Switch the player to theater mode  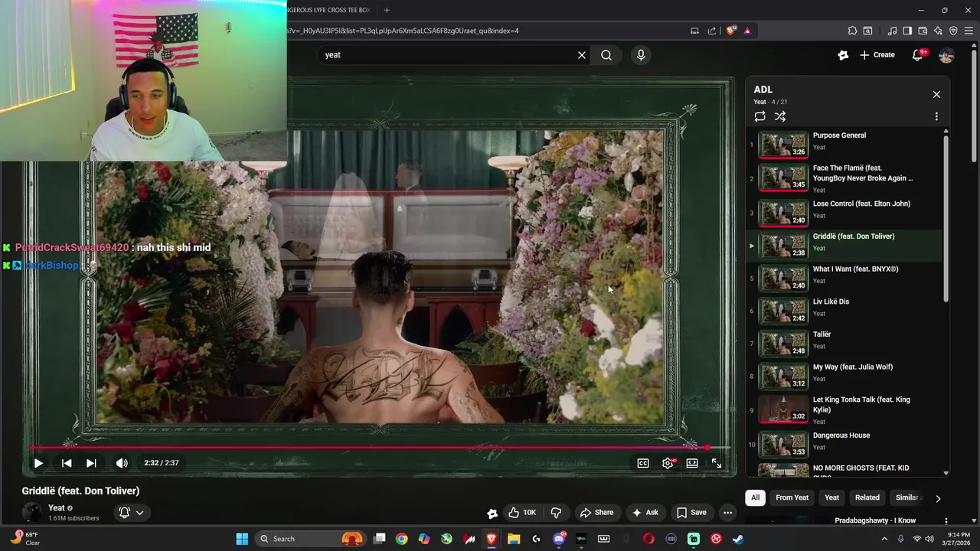click(692, 463)
